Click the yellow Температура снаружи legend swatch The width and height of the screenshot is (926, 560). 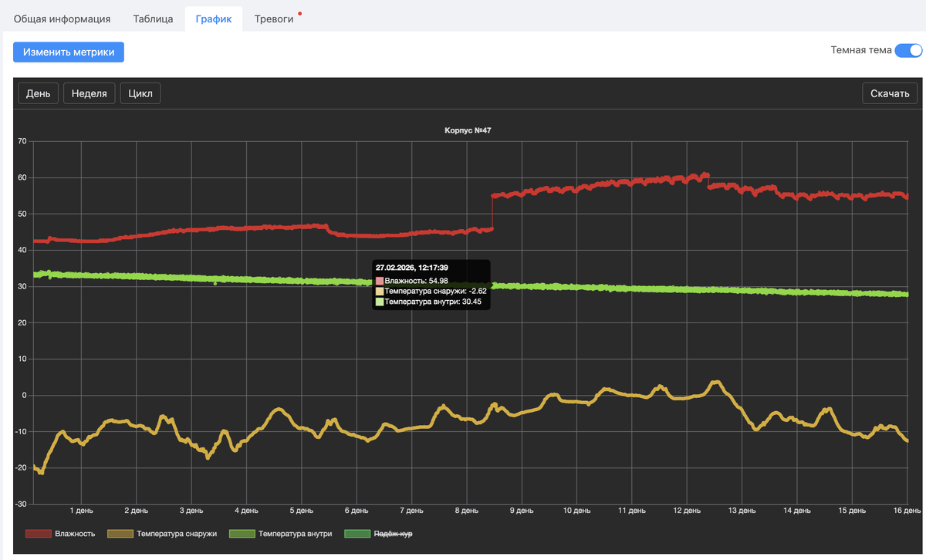click(x=120, y=533)
